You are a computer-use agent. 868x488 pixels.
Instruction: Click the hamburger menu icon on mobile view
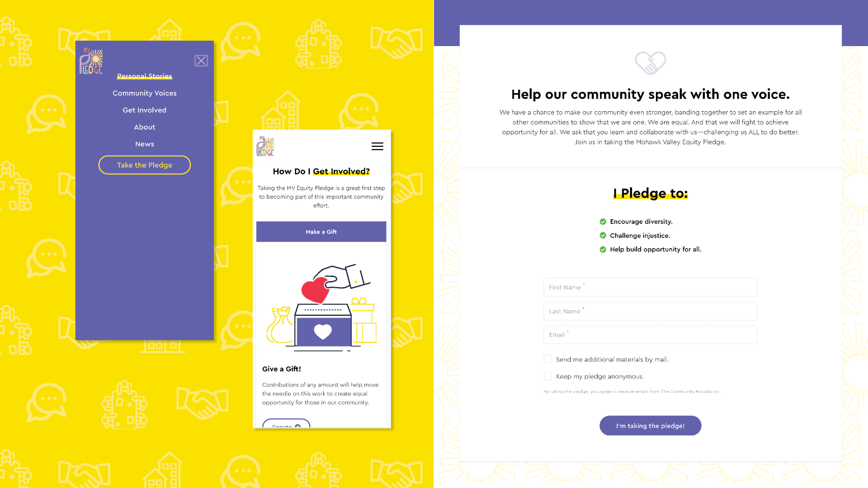[377, 146]
